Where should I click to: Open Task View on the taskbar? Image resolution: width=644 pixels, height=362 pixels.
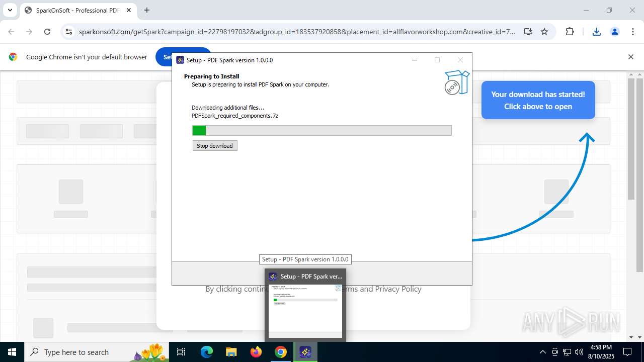click(x=181, y=352)
